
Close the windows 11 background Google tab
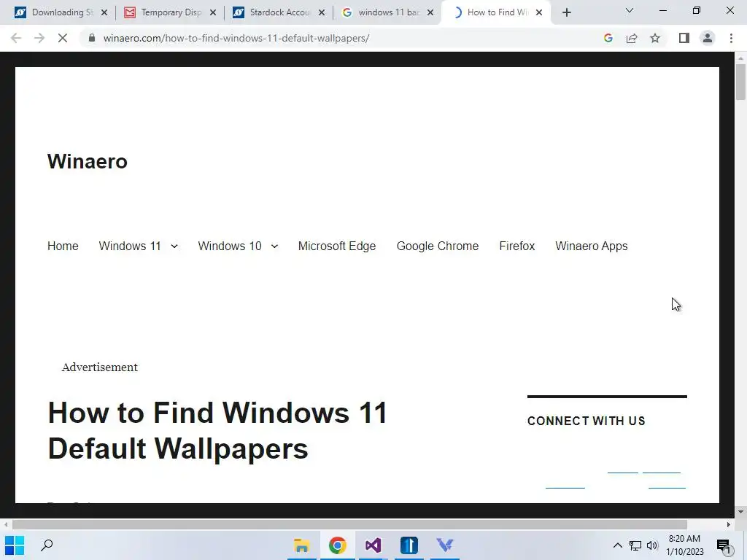tap(430, 13)
